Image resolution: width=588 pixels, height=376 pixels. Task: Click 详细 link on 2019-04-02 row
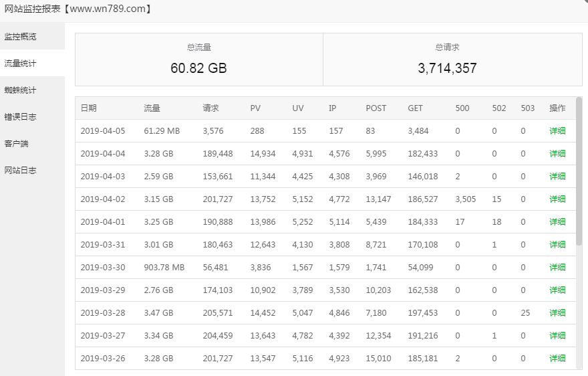pyautogui.click(x=557, y=199)
